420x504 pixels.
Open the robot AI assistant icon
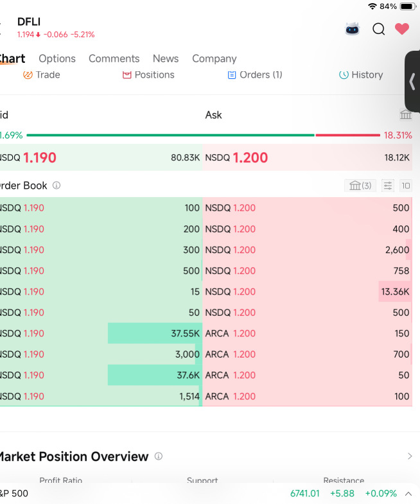(x=352, y=29)
